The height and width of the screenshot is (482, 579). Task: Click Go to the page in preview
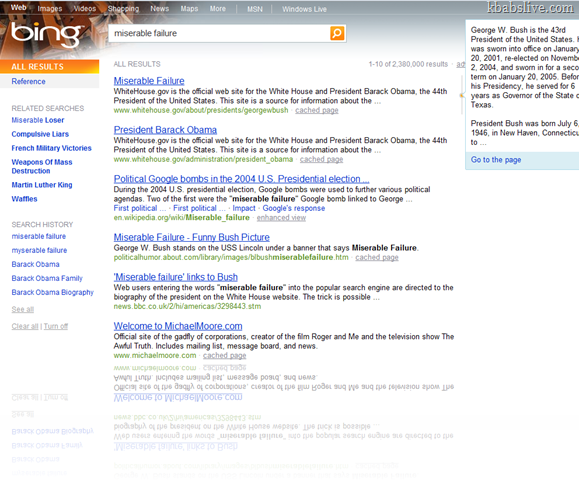point(496,160)
